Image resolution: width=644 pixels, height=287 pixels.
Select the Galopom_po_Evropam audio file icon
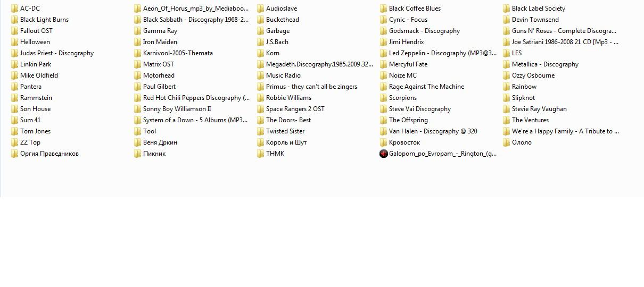tap(383, 154)
